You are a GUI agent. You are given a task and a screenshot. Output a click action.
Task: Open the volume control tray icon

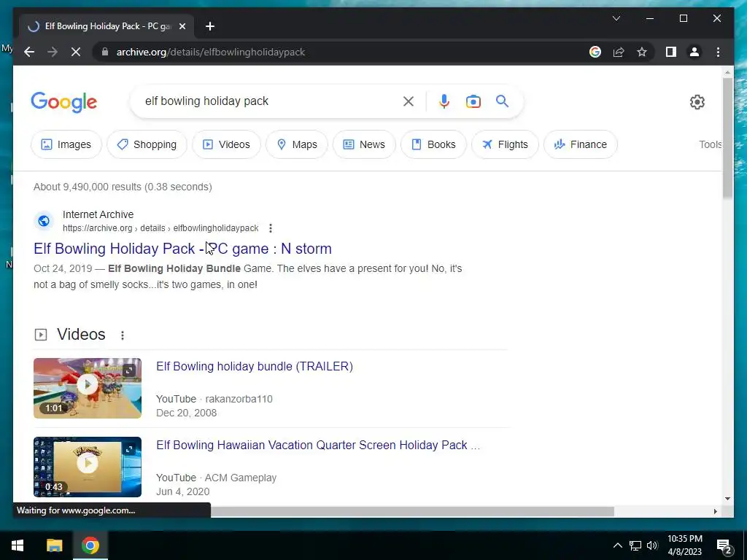pos(652,545)
